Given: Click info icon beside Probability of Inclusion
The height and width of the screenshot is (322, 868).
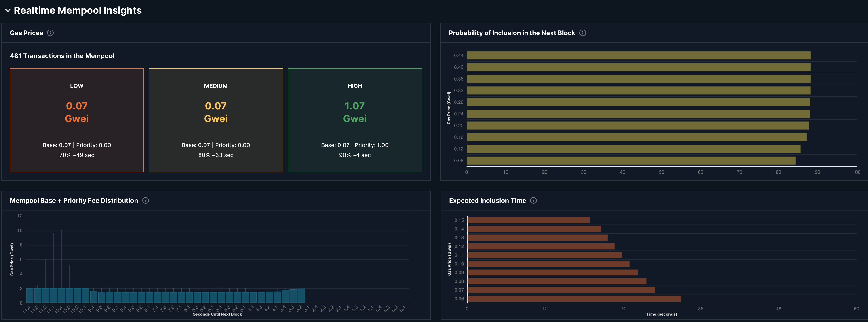Looking at the screenshot, I should [x=582, y=33].
